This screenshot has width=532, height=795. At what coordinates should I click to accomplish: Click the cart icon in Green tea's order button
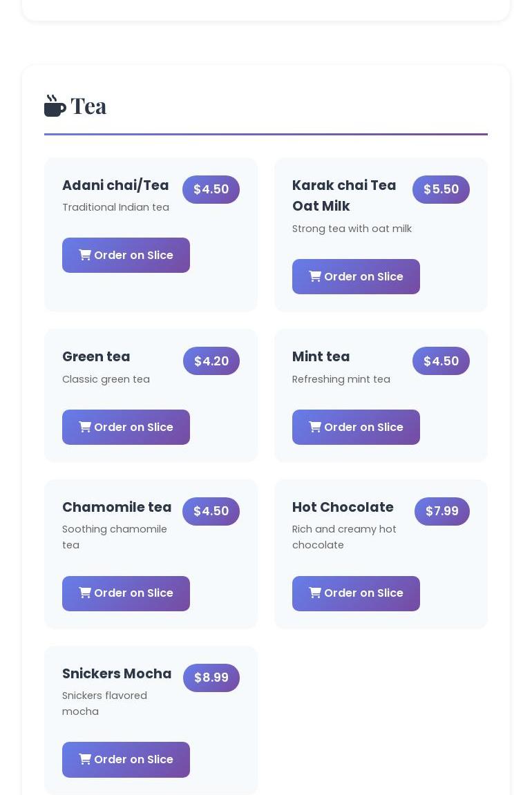pyautogui.click(x=85, y=427)
